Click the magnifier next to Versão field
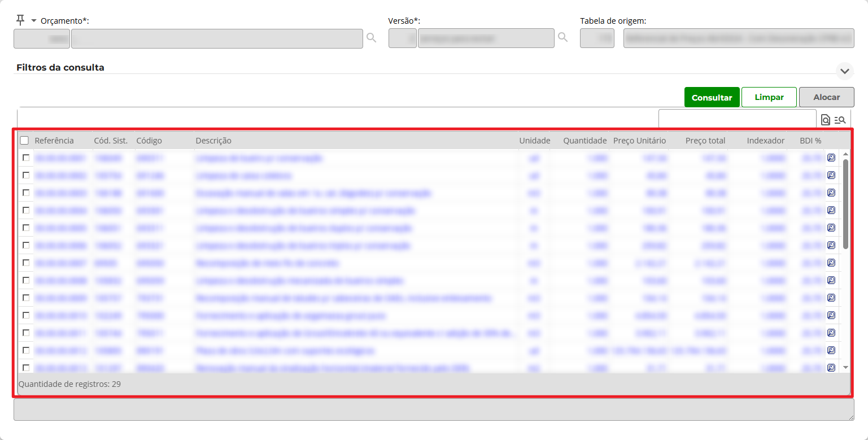The height and width of the screenshot is (440, 868). coord(562,38)
